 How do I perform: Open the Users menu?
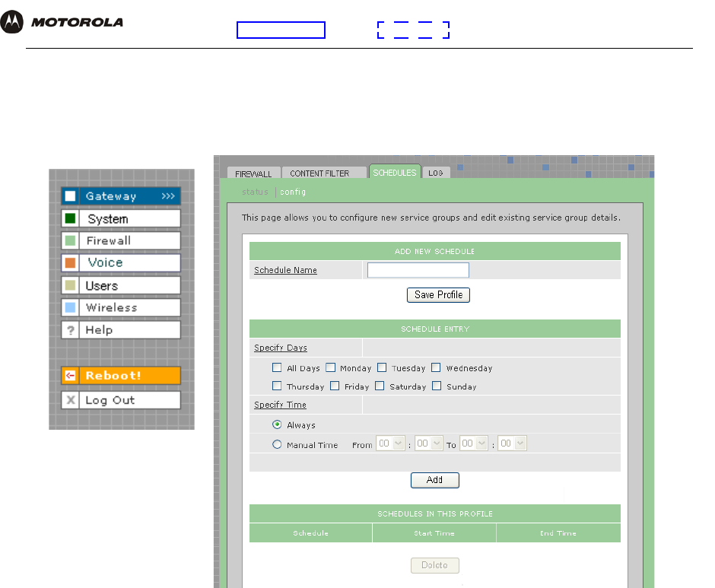(121, 285)
